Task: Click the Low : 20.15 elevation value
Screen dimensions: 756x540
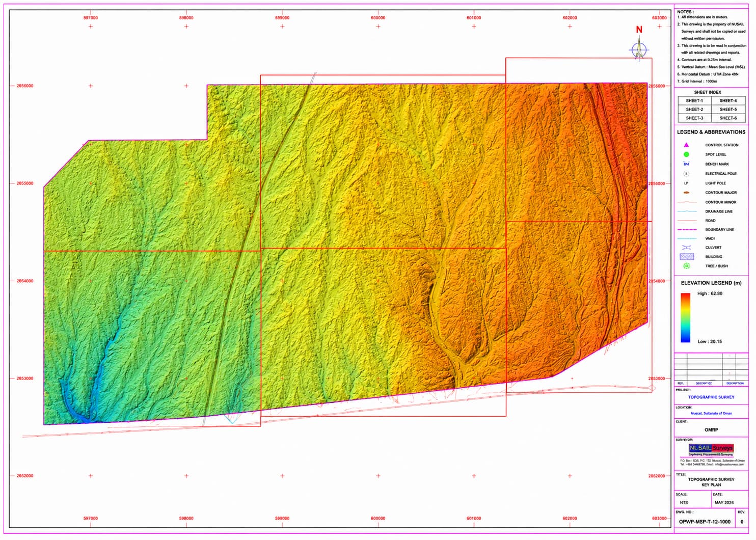Action: (710, 342)
